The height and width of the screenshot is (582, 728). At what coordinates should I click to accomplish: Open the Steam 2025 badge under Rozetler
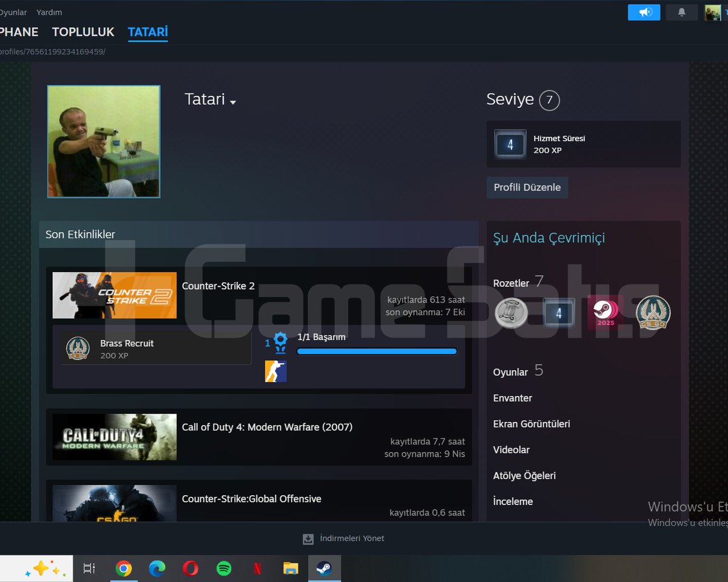pos(605,313)
